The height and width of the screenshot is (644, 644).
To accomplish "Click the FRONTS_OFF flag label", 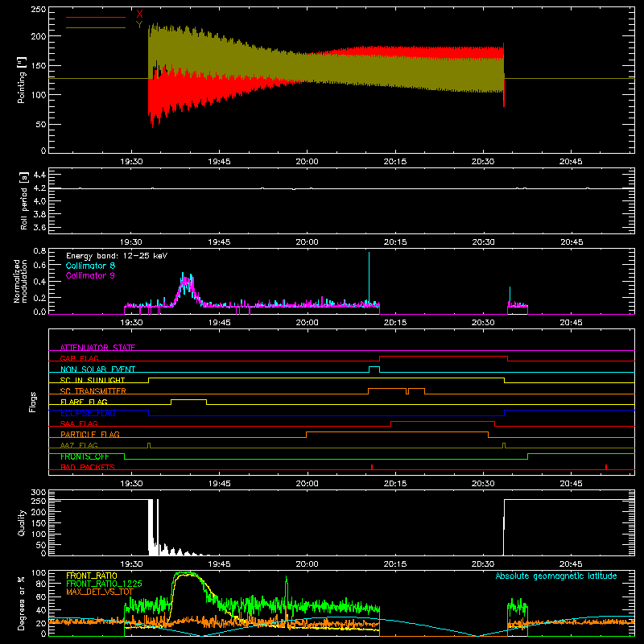I will [85, 456].
